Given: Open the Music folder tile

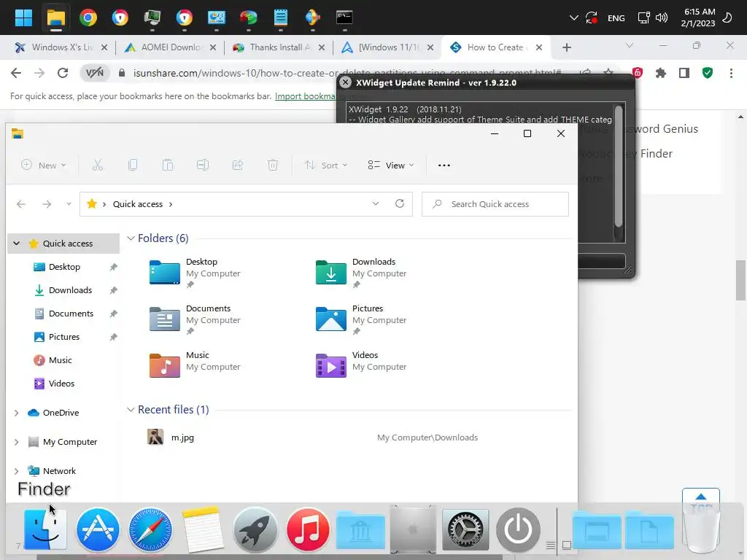Looking at the screenshot, I should pyautogui.click(x=196, y=365).
